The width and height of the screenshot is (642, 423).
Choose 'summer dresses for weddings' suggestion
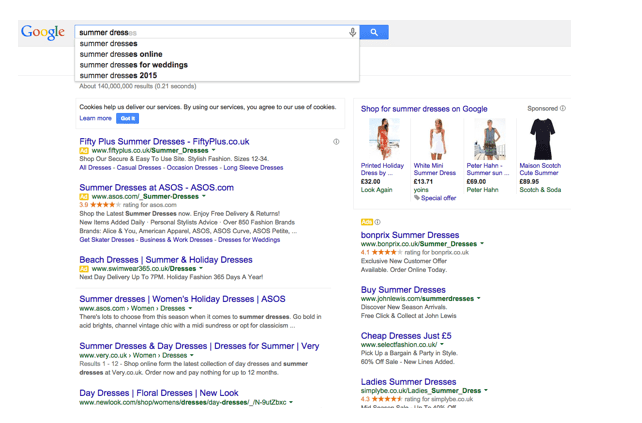(133, 65)
